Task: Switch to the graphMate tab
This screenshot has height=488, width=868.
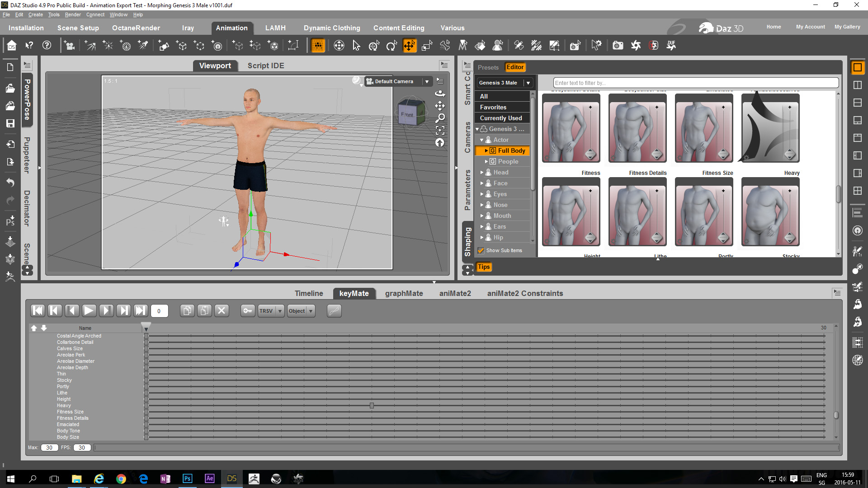Action: [x=404, y=293]
